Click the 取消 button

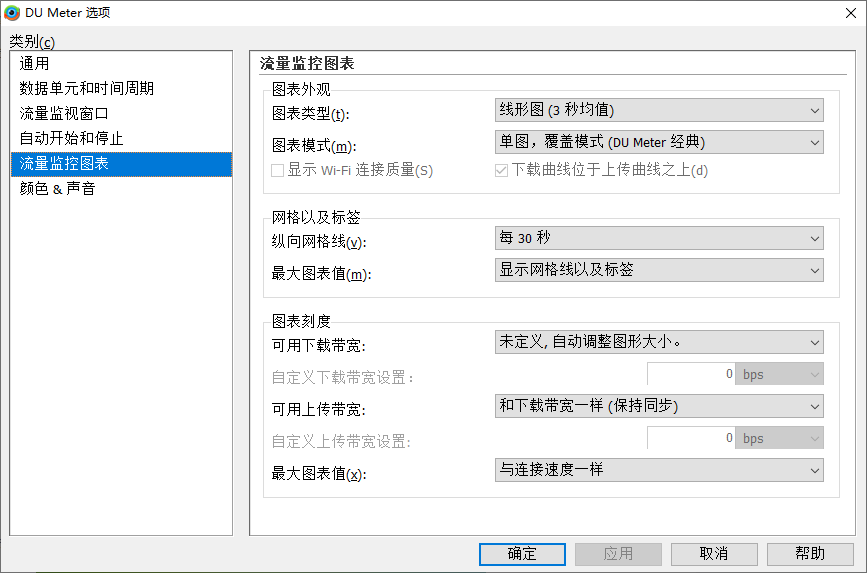pyautogui.click(x=714, y=554)
